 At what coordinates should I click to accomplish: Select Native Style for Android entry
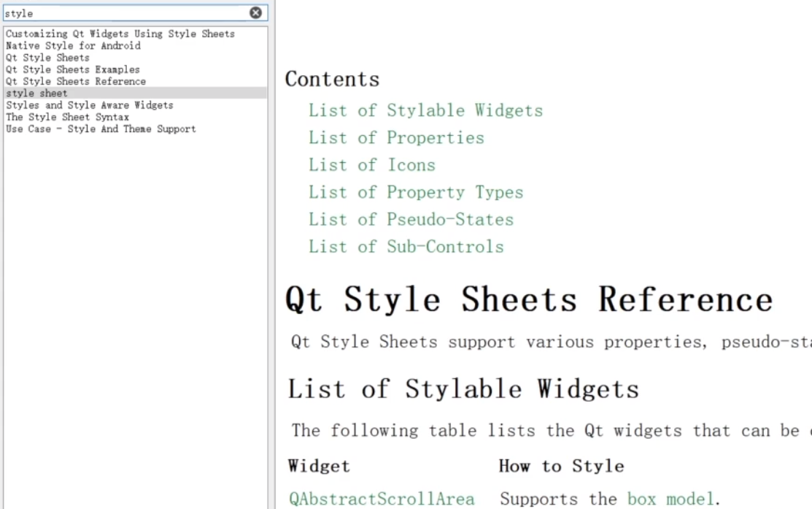pyautogui.click(x=73, y=45)
